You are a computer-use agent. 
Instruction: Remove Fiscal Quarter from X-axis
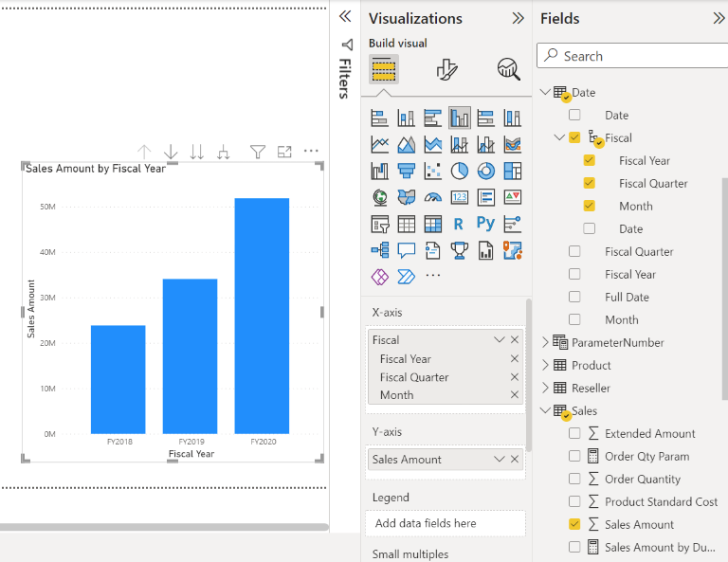(x=515, y=377)
